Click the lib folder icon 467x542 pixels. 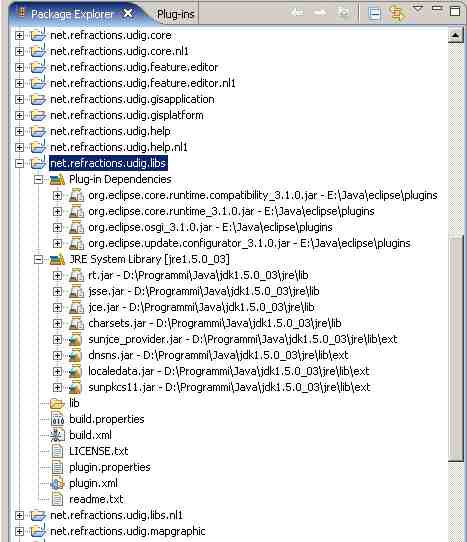(x=57, y=403)
